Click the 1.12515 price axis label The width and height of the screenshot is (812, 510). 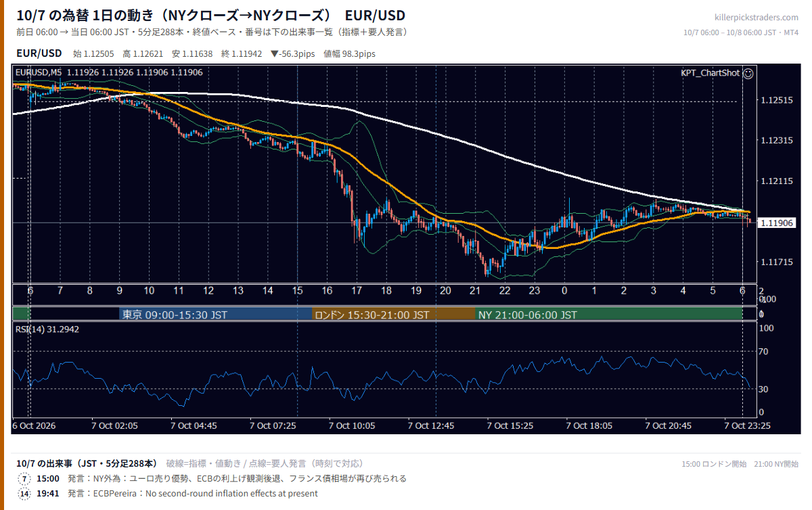776,100
